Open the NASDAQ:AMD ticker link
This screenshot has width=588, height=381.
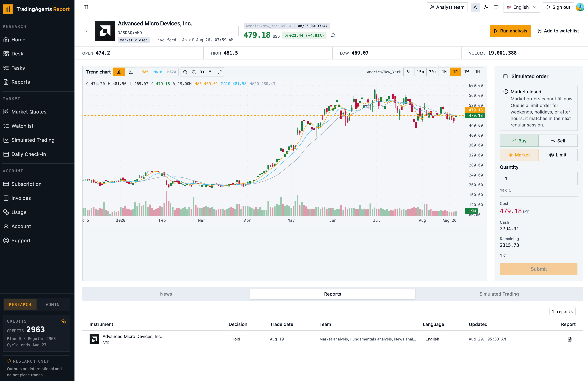(130, 33)
